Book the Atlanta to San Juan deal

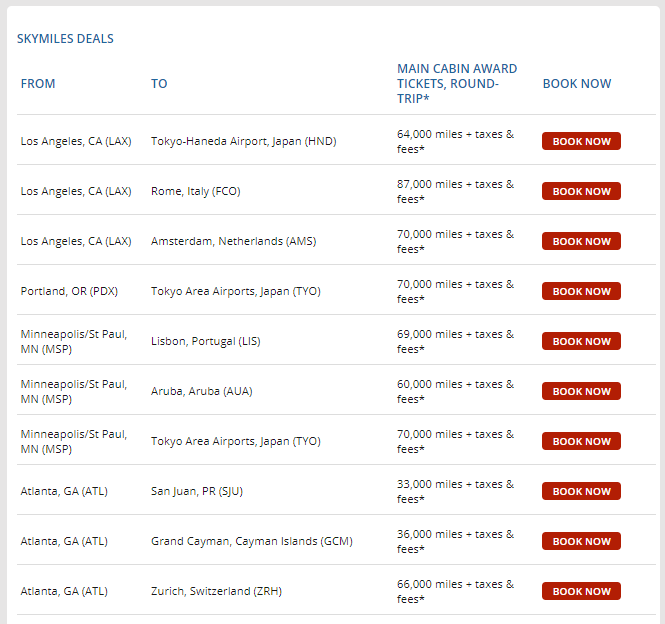(581, 492)
